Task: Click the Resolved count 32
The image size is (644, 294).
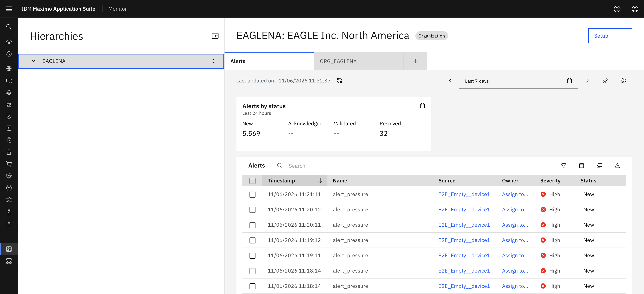Action: click(x=383, y=133)
